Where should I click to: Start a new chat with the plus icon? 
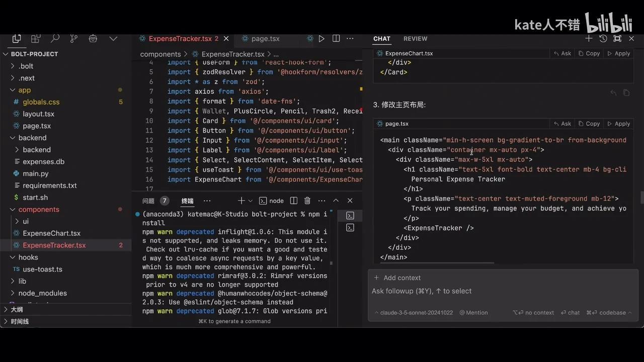pos(589,38)
